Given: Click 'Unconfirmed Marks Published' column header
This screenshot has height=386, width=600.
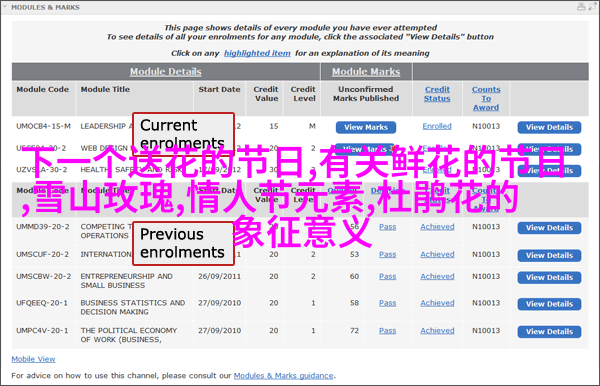Looking at the screenshot, I should pyautogui.click(x=366, y=94).
